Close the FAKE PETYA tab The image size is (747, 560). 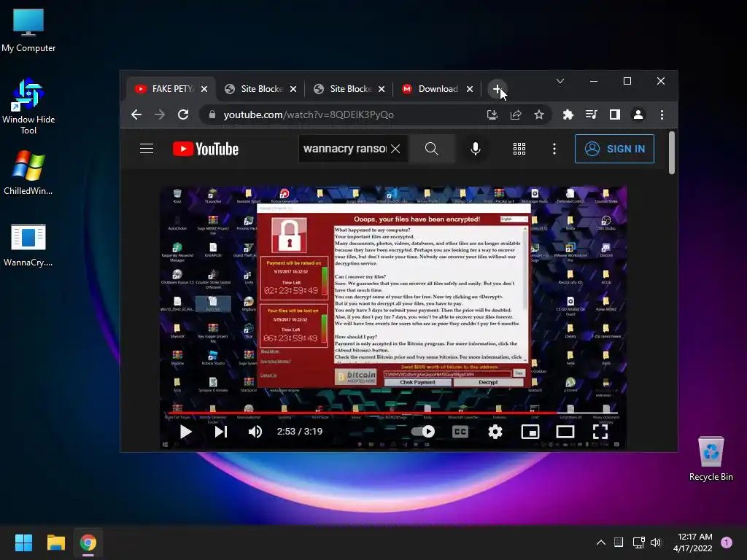(x=204, y=89)
